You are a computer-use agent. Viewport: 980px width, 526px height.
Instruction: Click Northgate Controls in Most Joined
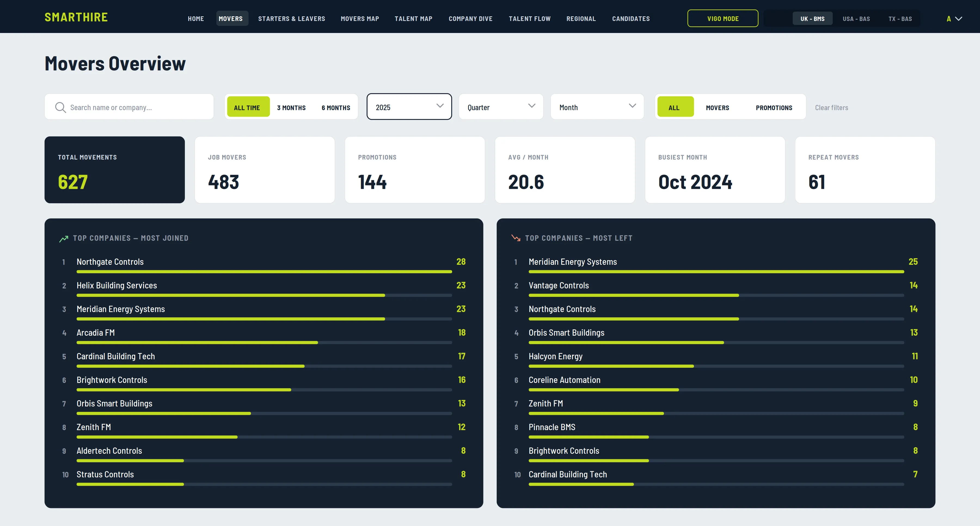click(x=110, y=262)
